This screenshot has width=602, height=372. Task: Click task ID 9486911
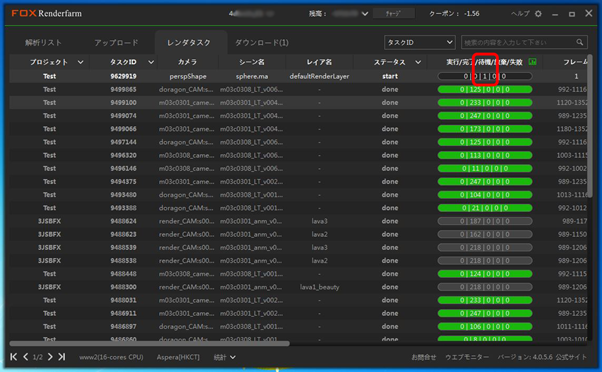[x=123, y=313]
